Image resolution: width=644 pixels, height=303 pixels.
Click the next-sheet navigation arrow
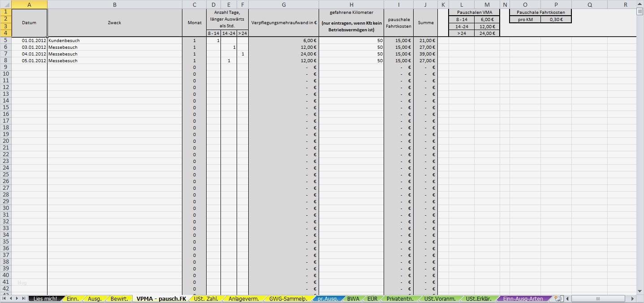(x=18, y=298)
